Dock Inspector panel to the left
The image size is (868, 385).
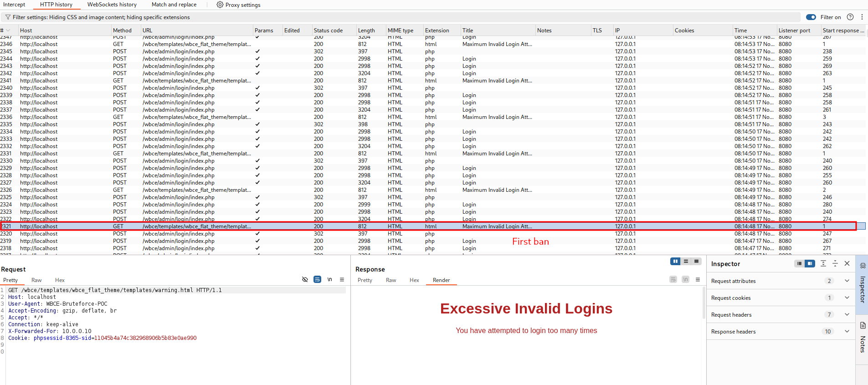click(x=799, y=263)
